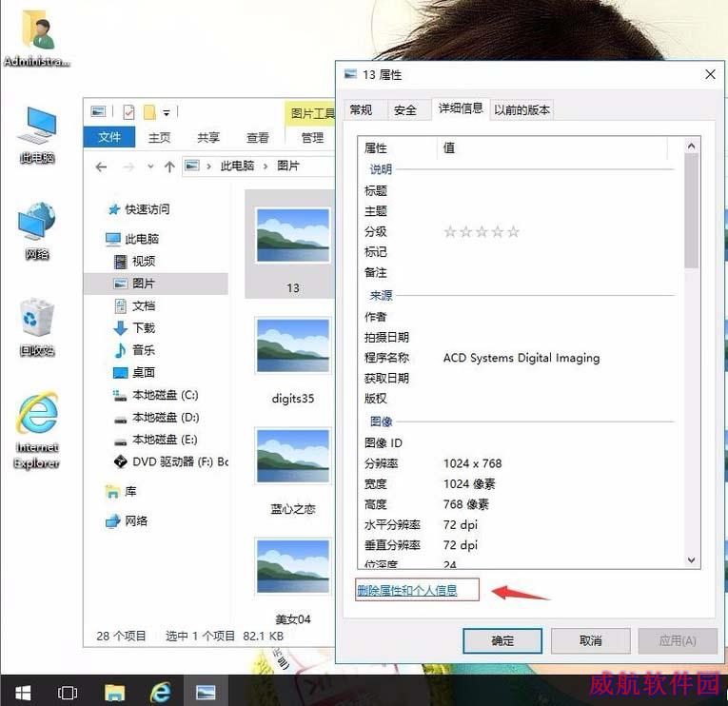Select the pictures window taskbar button

(206, 692)
